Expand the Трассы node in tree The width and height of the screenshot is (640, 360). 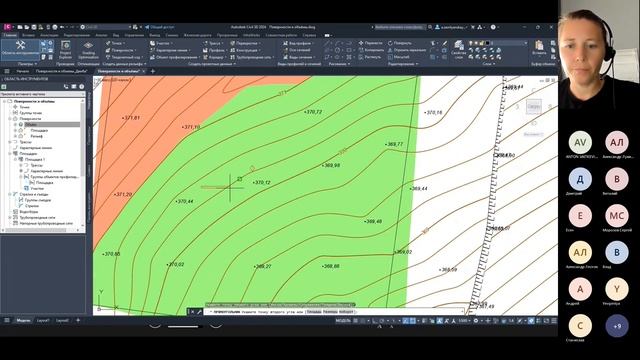(10, 142)
